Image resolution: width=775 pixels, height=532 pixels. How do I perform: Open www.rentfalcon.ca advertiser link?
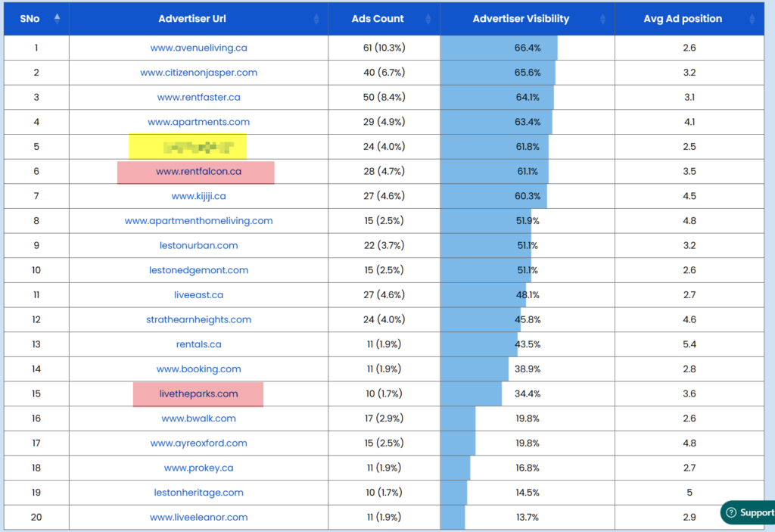pyautogui.click(x=199, y=172)
